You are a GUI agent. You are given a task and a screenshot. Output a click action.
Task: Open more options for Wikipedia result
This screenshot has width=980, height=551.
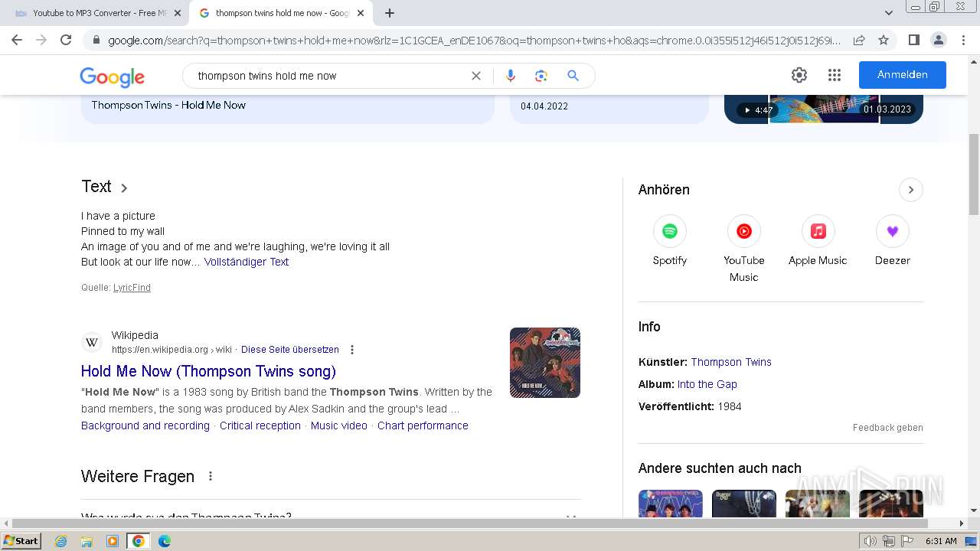352,350
